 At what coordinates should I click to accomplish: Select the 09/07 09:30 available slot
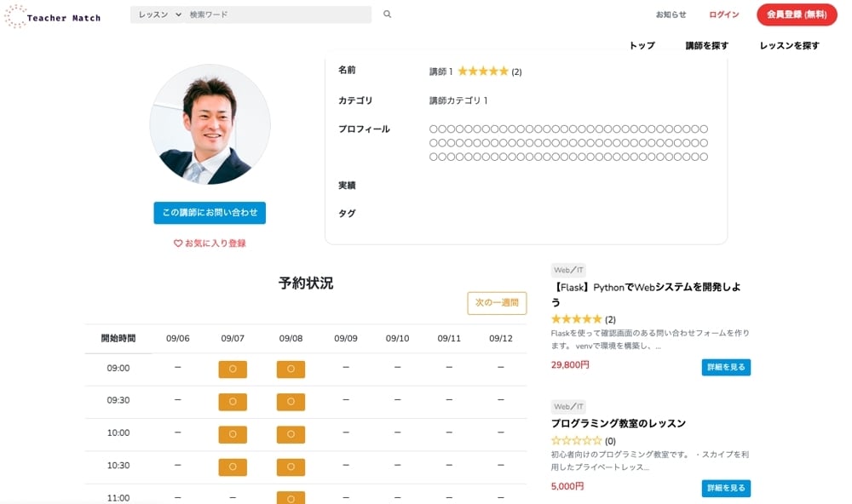(x=233, y=401)
